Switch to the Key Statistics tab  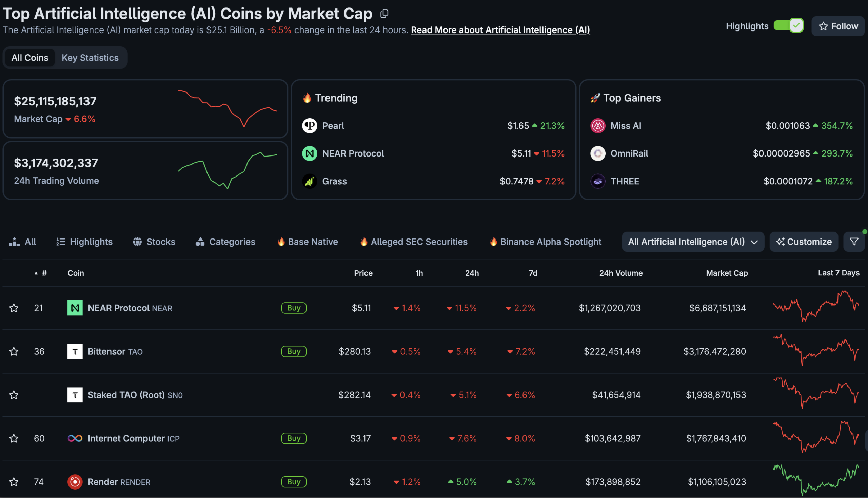[x=90, y=58]
